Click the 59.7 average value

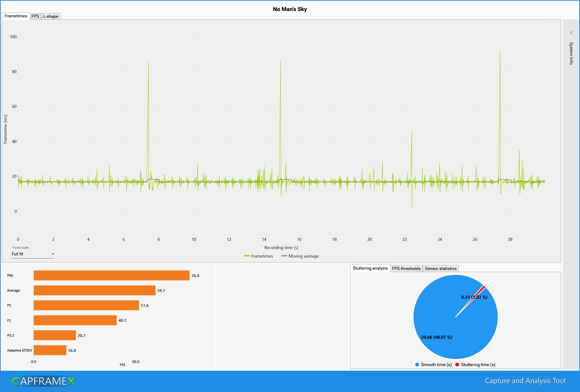161,291
